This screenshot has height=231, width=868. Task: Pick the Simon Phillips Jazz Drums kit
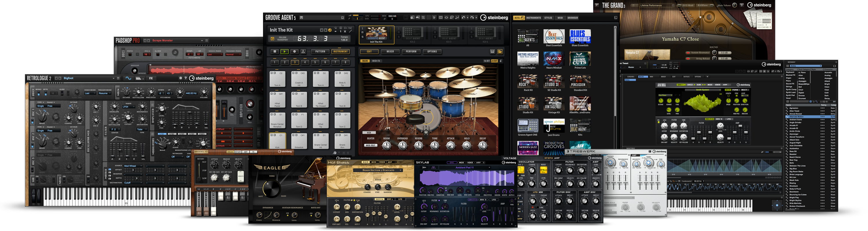tap(553, 125)
